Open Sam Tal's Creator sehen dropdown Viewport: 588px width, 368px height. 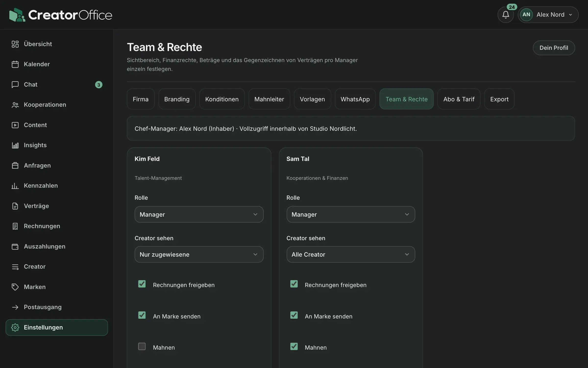point(351,254)
